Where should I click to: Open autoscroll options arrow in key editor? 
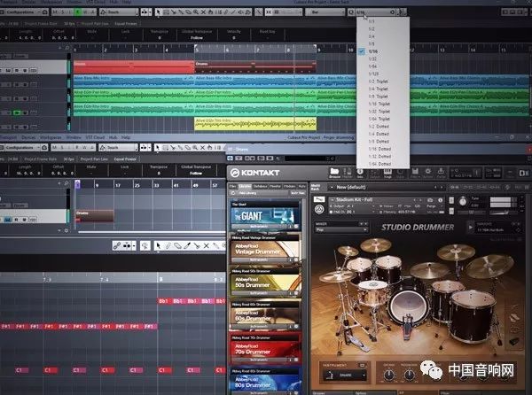tap(135, 245)
